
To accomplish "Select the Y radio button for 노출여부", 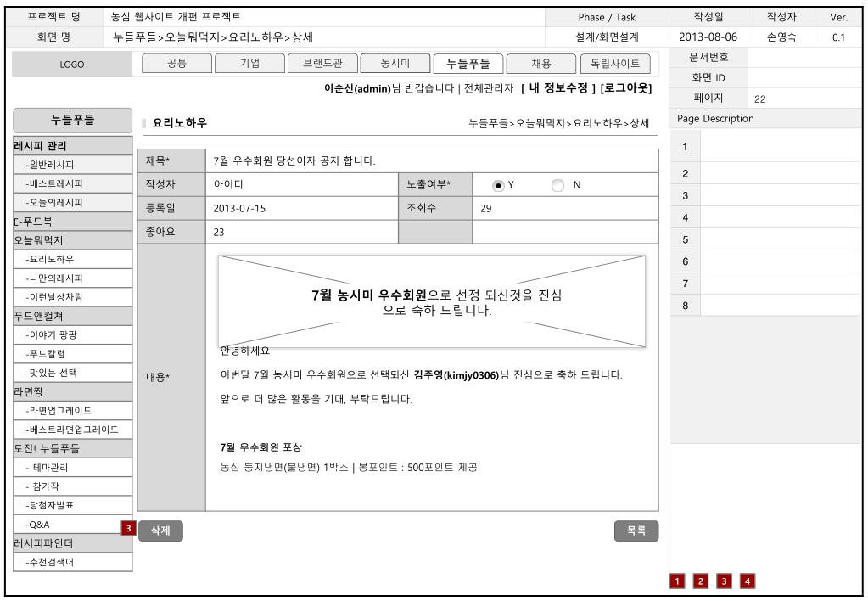I will [x=498, y=186].
